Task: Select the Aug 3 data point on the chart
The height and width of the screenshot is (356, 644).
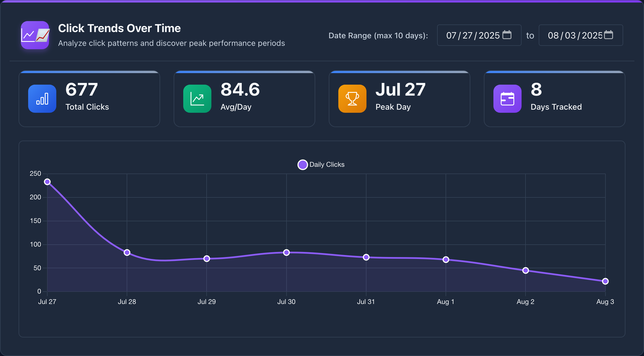Action: (x=605, y=281)
